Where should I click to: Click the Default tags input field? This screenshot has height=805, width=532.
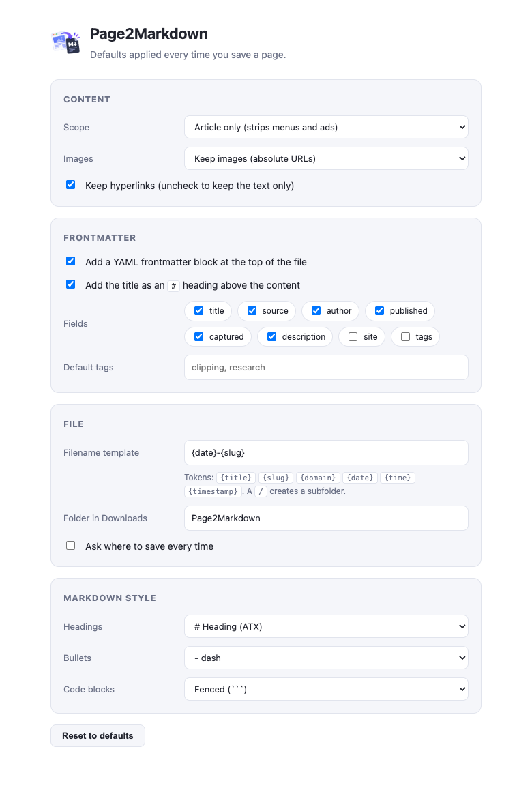(326, 368)
